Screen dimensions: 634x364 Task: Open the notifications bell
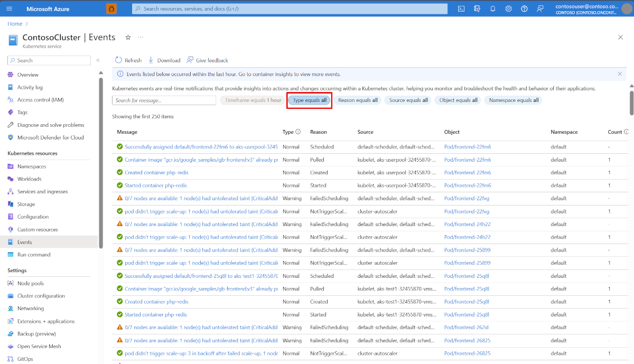[x=493, y=9]
